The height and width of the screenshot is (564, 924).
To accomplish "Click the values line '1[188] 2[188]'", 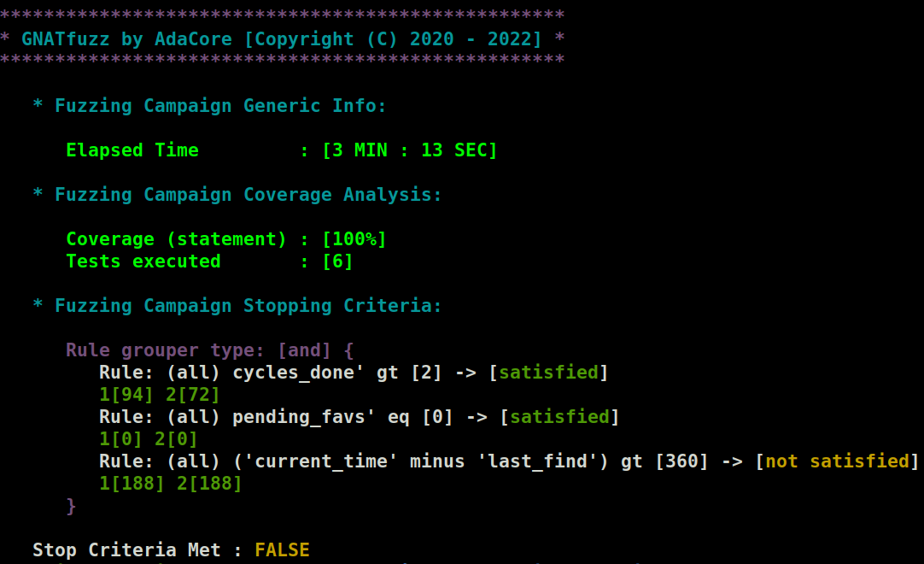I will coord(171,484).
